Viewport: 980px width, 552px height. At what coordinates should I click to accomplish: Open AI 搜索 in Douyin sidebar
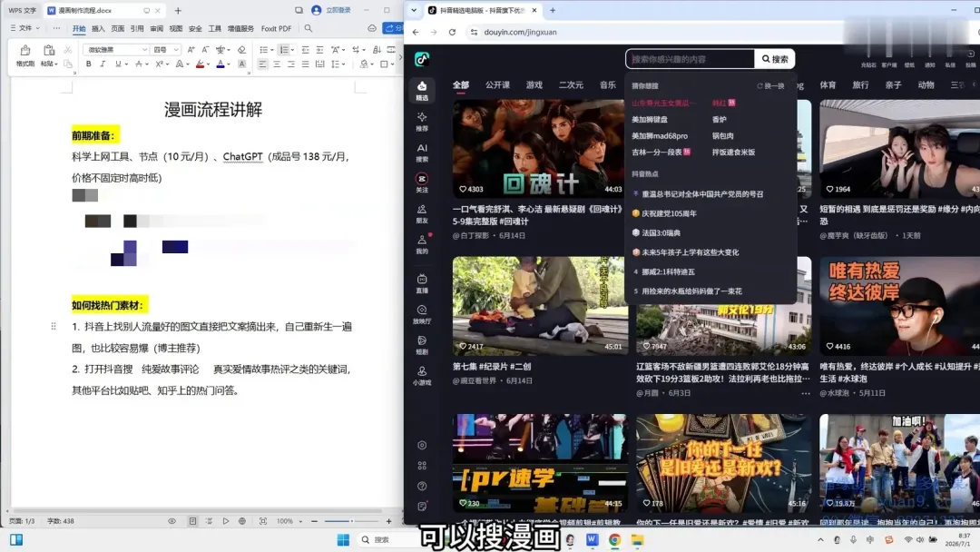click(x=422, y=152)
